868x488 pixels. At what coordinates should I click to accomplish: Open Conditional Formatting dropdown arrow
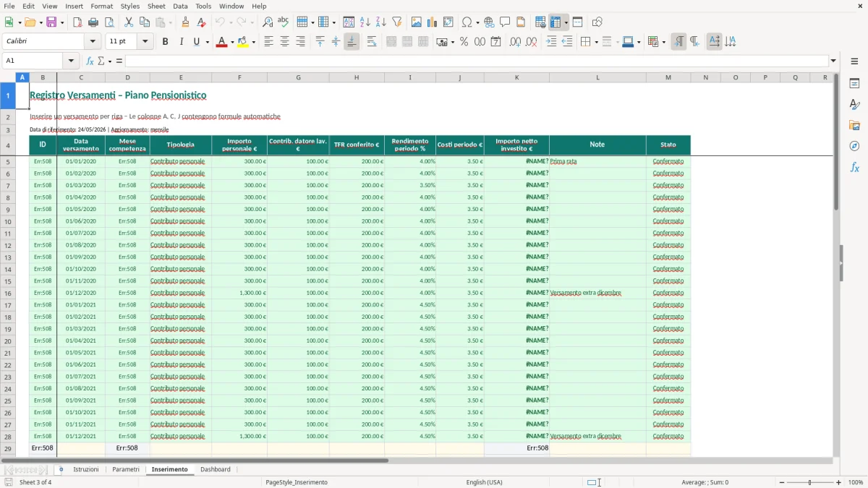point(663,42)
